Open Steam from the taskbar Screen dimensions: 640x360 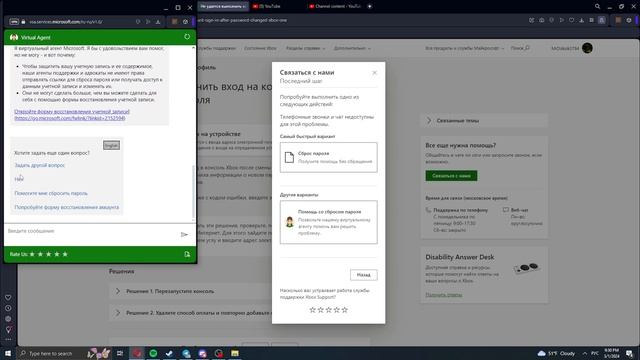169,353
